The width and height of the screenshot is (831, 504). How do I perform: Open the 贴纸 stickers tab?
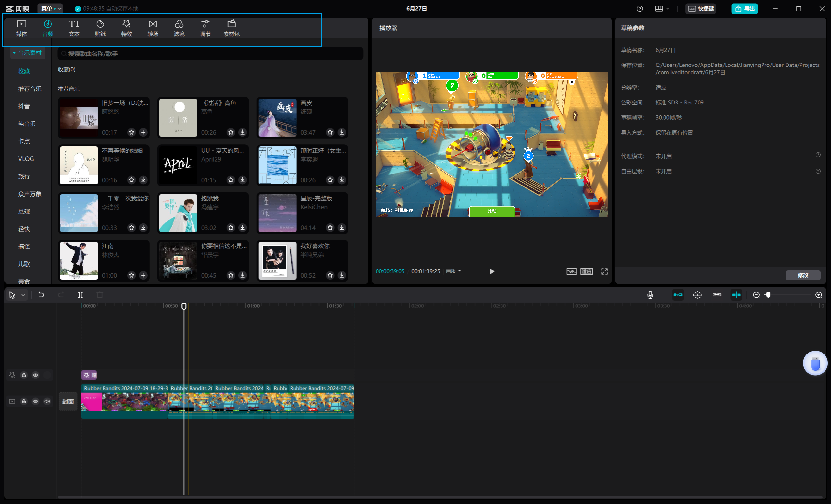[100, 28]
